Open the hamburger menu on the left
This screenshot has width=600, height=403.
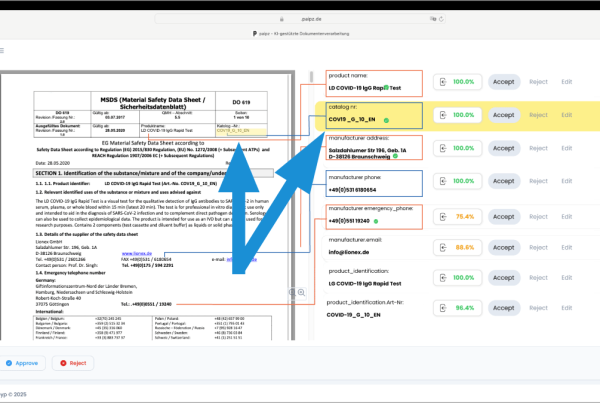[2, 51]
